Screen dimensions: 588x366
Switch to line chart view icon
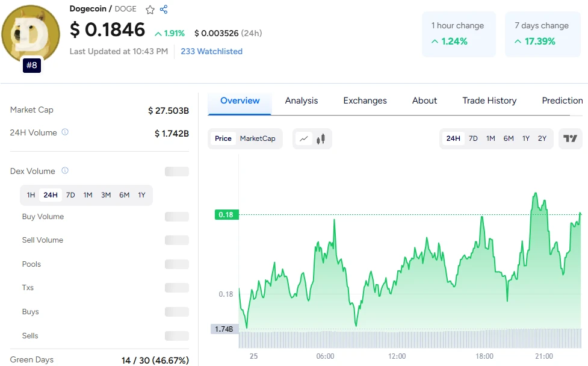click(304, 138)
